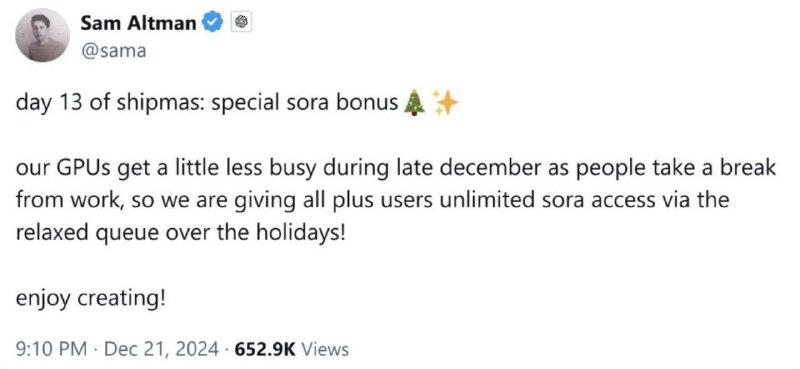Click the blue verified checkmark badge
Image resolution: width=800 pixels, height=369 pixels.
coord(214,22)
